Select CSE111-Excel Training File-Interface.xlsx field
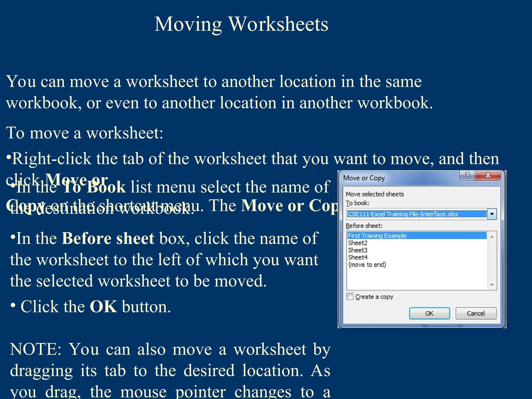Image resolution: width=532 pixels, height=399 pixels. click(x=417, y=214)
